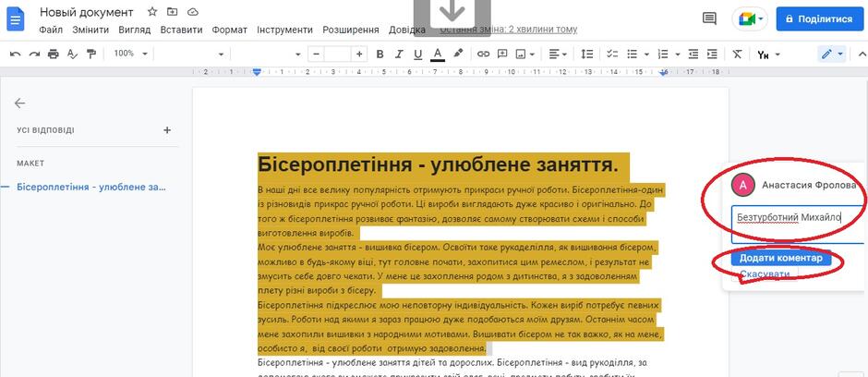The width and height of the screenshot is (868, 377).
Task: Redo the last undone action
Action: tap(34, 54)
